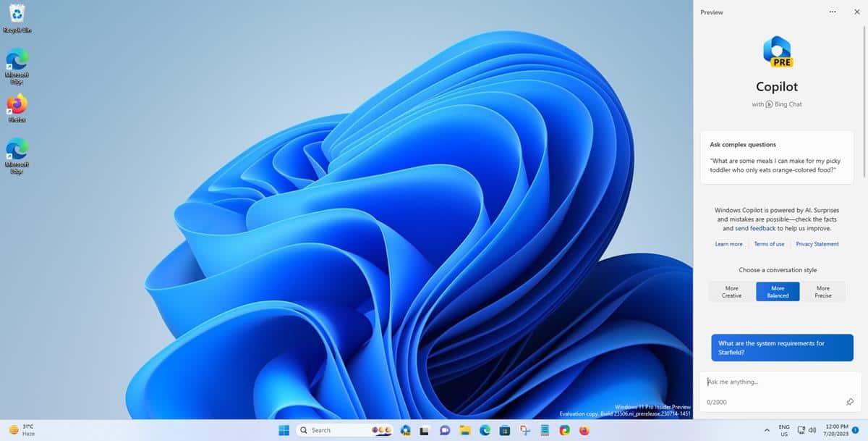The width and height of the screenshot is (868, 441).
Task: Open Copilot from the taskbar
Action: click(405, 430)
